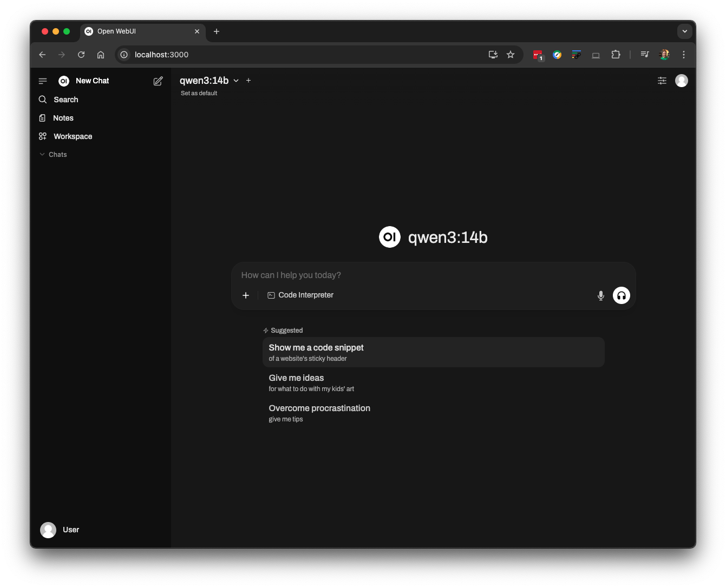Bookmark this page with star icon
726x588 pixels.
tap(511, 55)
